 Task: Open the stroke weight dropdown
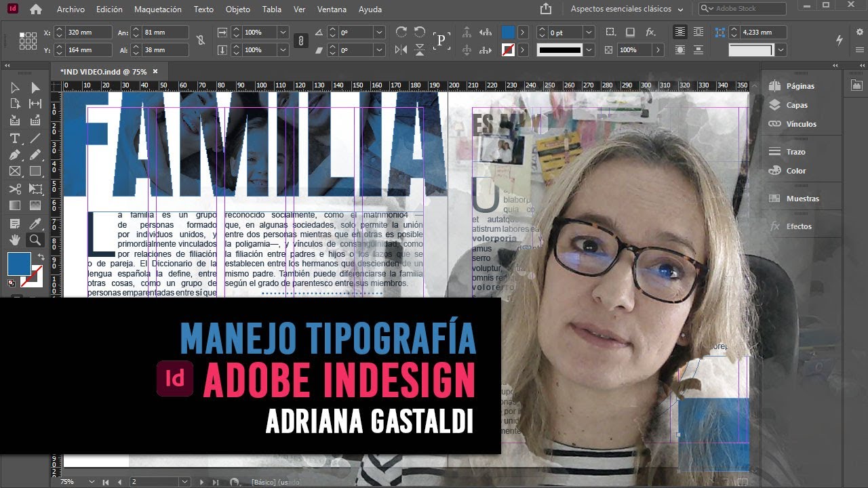589,33
